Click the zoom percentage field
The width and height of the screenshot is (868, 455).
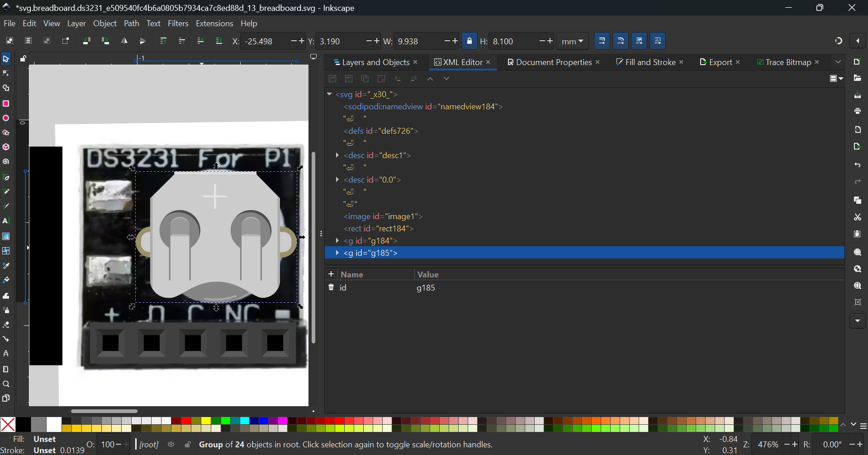tap(768, 445)
